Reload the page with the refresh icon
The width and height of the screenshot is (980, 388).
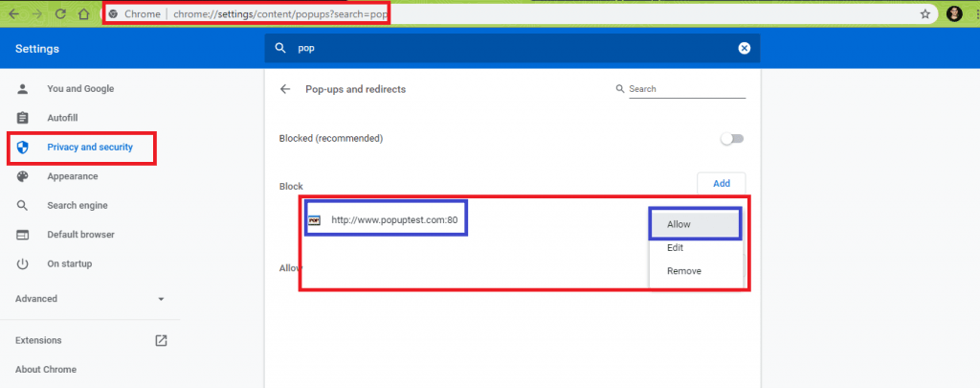pyautogui.click(x=60, y=13)
